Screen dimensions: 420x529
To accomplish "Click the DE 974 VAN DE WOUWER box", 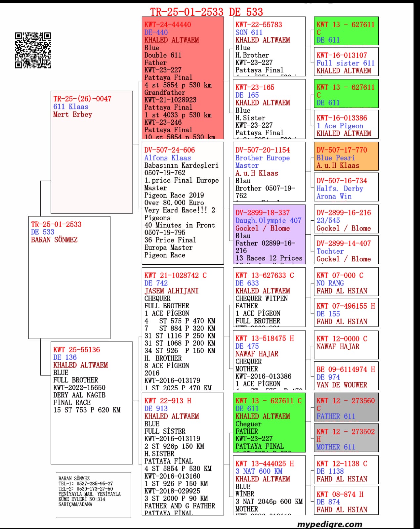I will pos(346,375).
